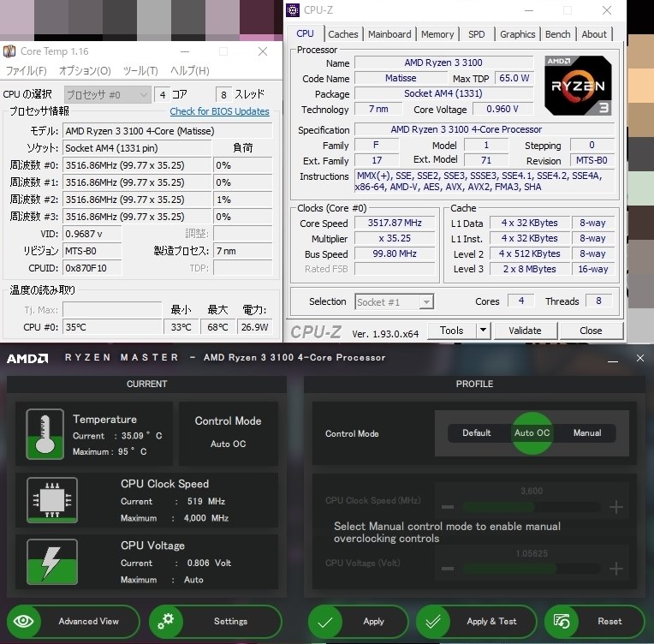
Task: Click the Validate button in CPU-Z
Action: (525, 331)
